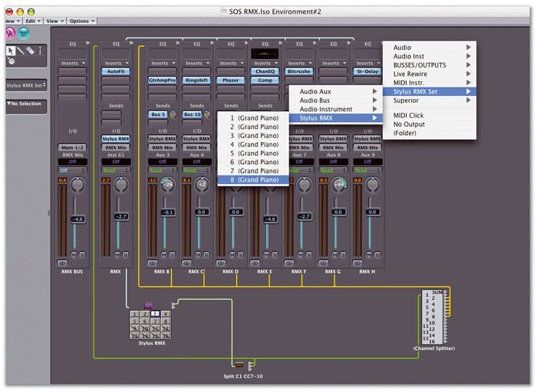
Task: Click the stereo link icon under RMX C strip
Action: click(x=186, y=263)
